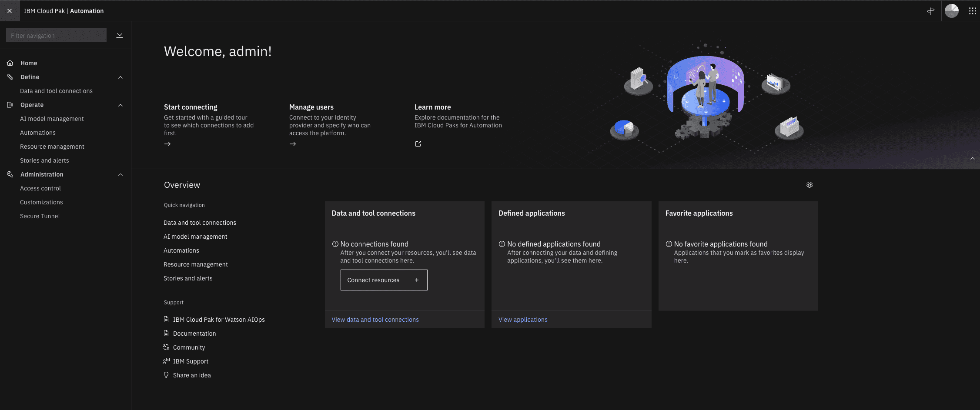Viewport: 980px width, 410px height.
Task: Focus the Filter navigation field
Action: click(56, 35)
